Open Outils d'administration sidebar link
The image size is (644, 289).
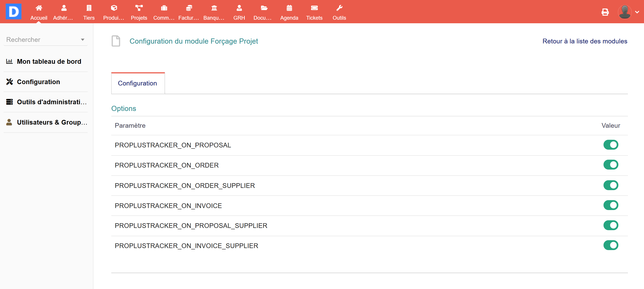click(52, 102)
